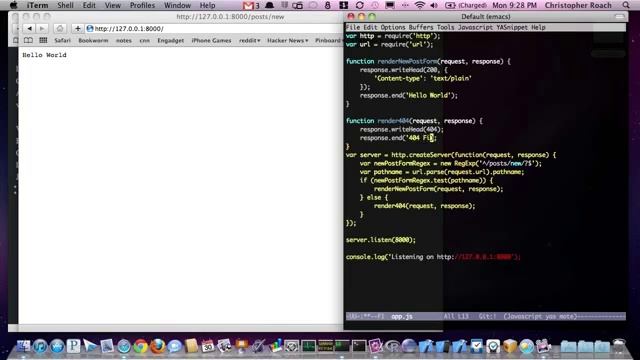
Task: Open Emacs Options menu
Action: coord(393,27)
